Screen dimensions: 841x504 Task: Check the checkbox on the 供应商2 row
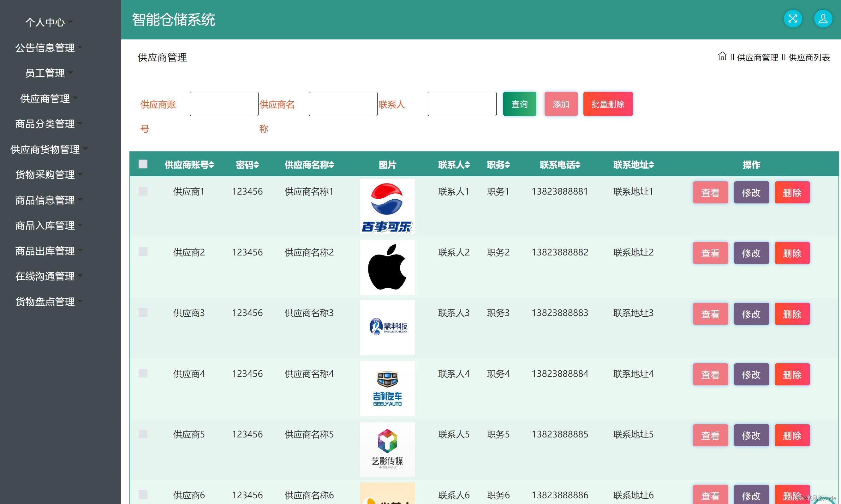pos(142,252)
